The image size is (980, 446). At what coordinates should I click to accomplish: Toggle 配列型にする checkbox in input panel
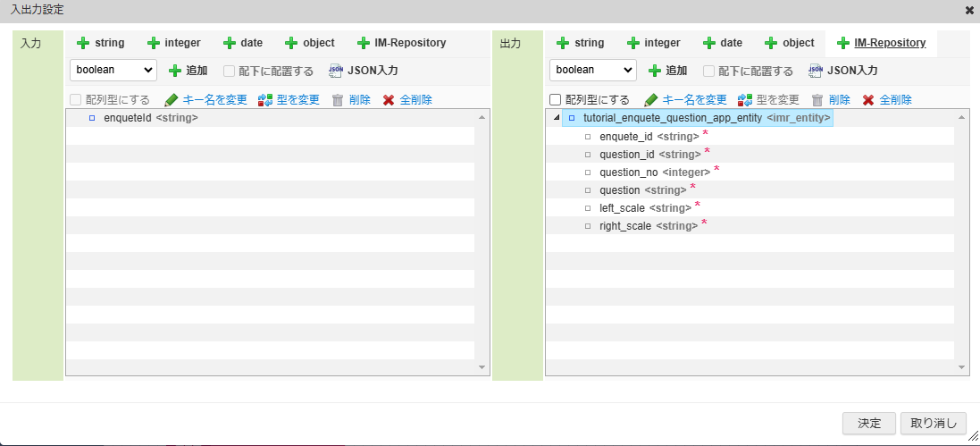click(x=76, y=99)
